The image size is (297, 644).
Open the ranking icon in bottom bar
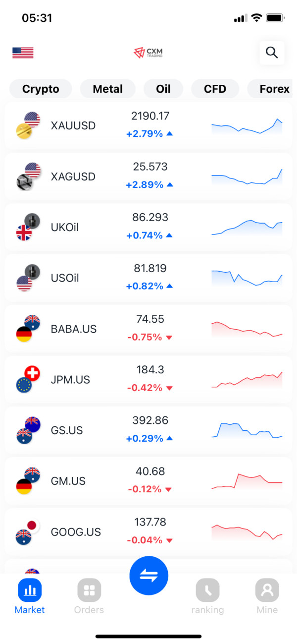tap(207, 590)
